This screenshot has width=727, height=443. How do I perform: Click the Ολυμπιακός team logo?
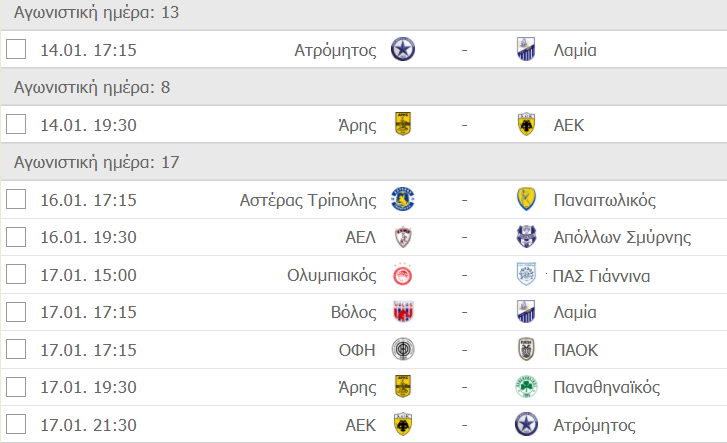403,275
